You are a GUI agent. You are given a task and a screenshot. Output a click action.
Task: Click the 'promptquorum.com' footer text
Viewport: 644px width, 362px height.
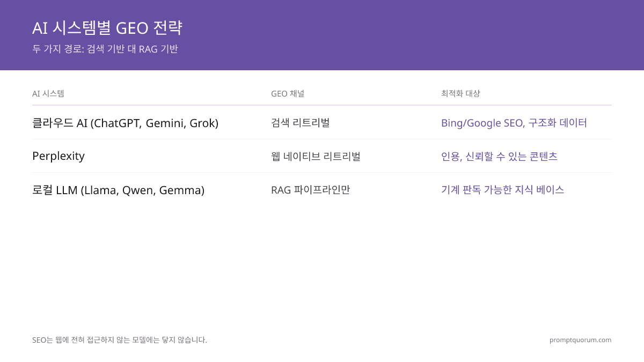pyautogui.click(x=580, y=340)
